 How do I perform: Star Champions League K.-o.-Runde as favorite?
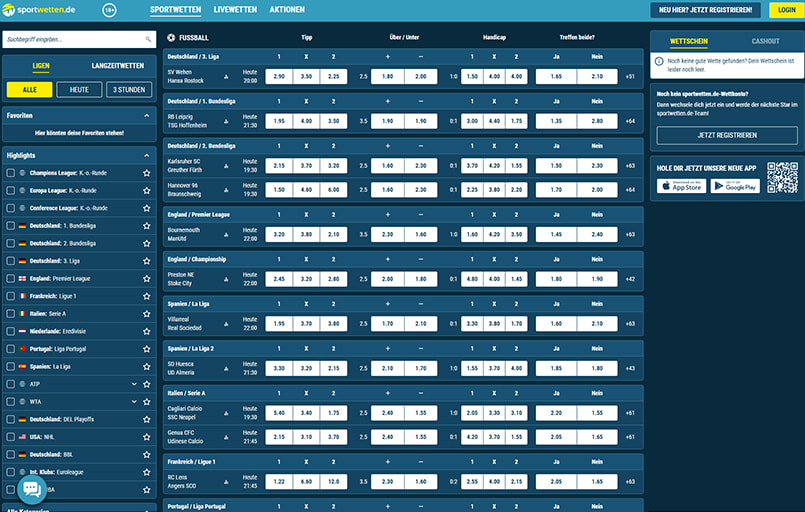[x=147, y=173]
